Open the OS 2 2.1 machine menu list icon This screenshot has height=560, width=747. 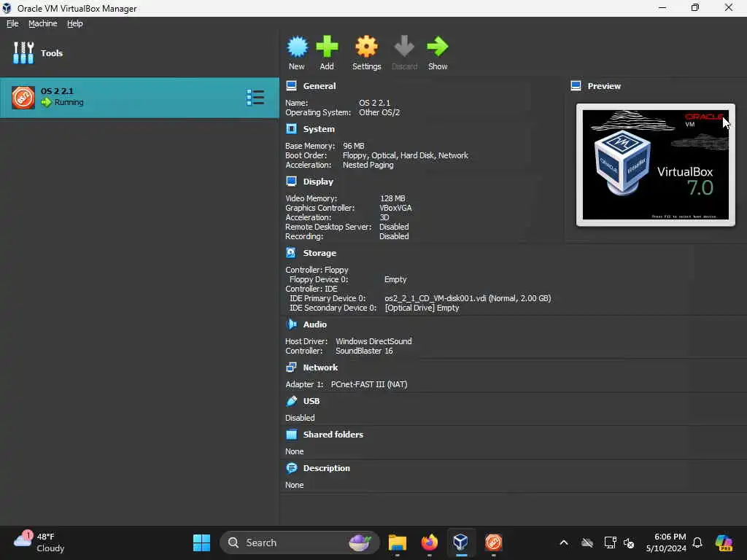click(255, 98)
